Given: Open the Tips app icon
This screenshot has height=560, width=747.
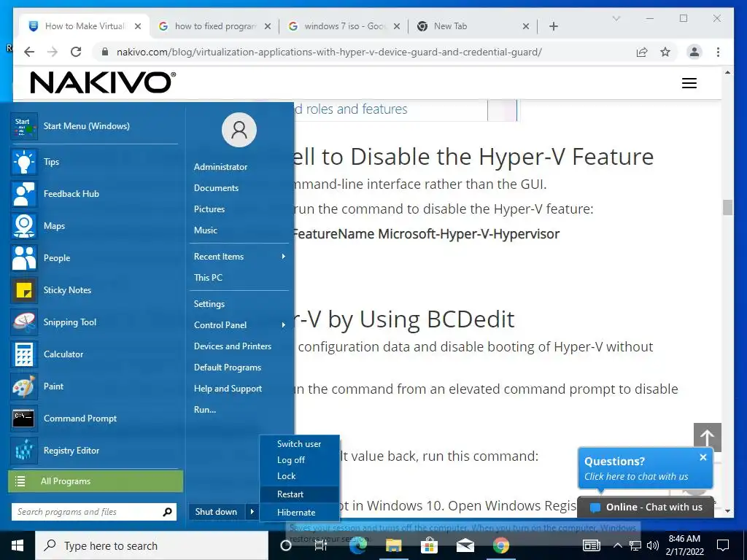Looking at the screenshot, I should [x=24, y=162].
